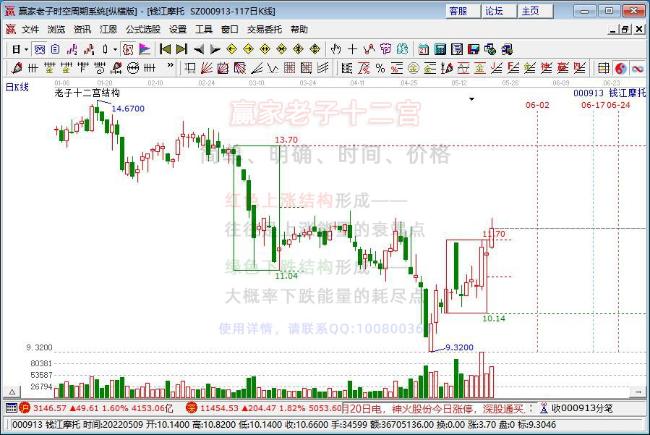
Task: Click the 主页 button
Action: coord(536,11)
